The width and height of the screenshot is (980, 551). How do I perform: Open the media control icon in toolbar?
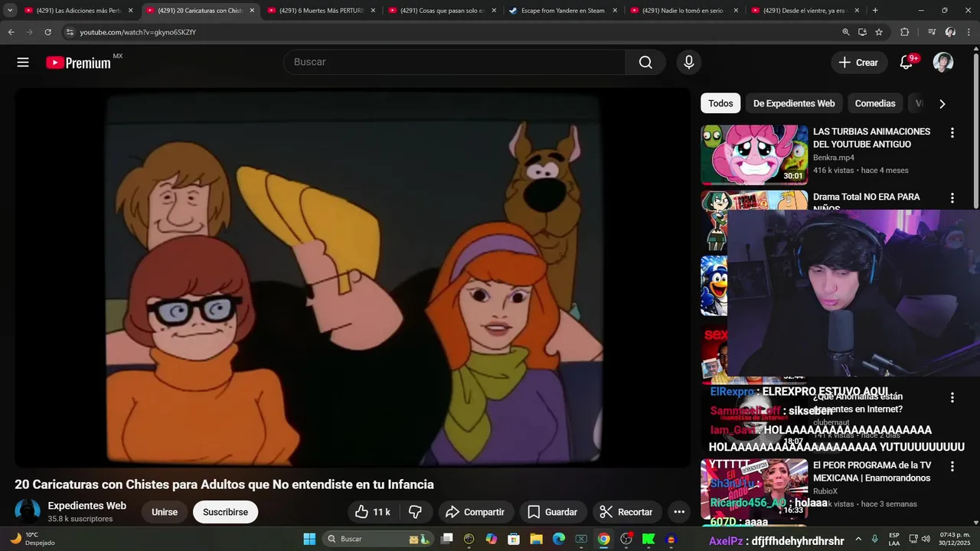point(932,32)
